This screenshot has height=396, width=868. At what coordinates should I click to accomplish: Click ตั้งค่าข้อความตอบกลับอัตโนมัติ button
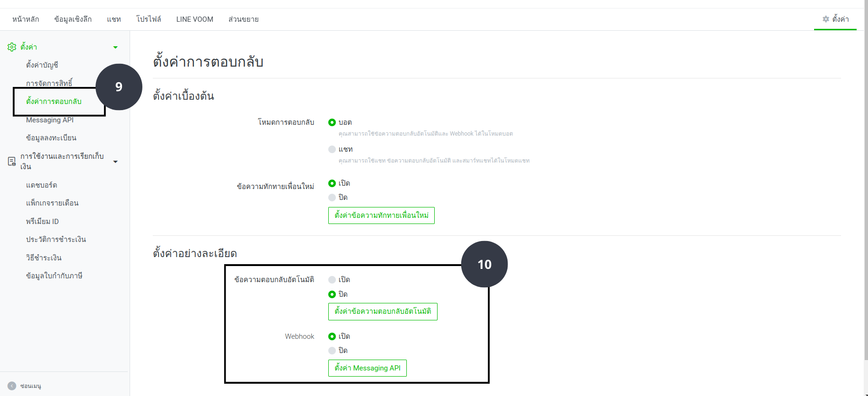[x=383, y=311]
